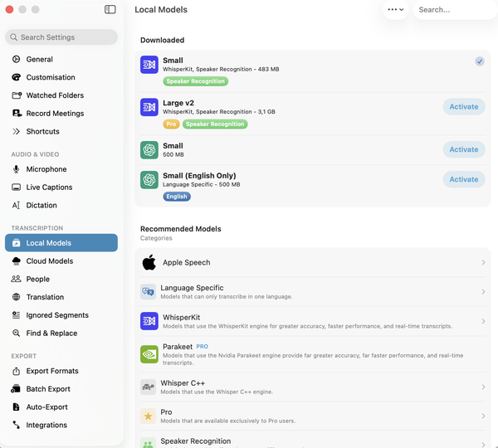Viewport: 498px width, 448px height.
Task: Click the Record Meetings icon
Action: [x=17, y=113]
